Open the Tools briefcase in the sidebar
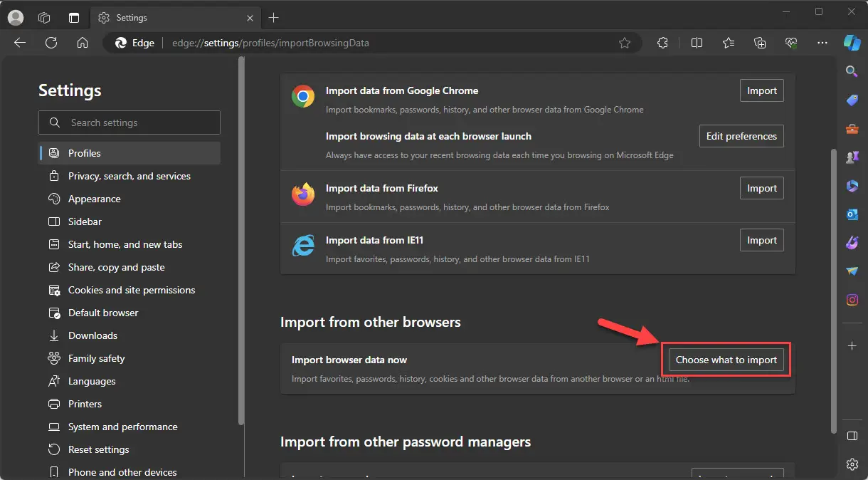 (x=852, y=129)
